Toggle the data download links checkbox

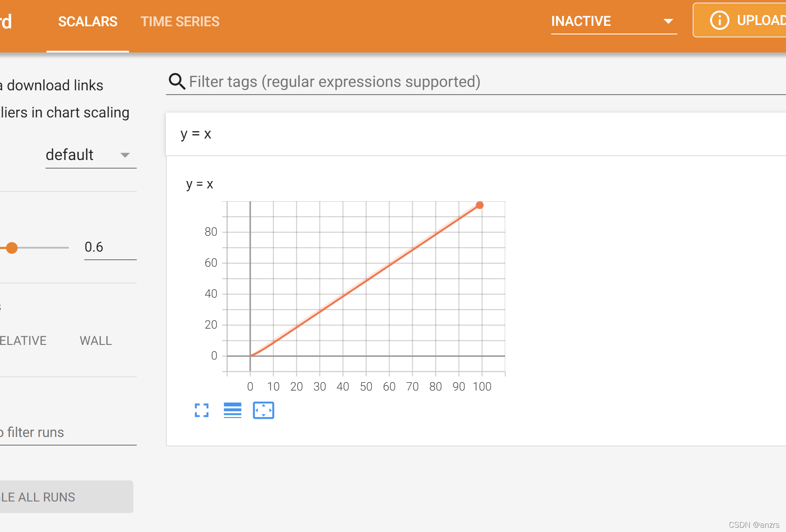52,85
